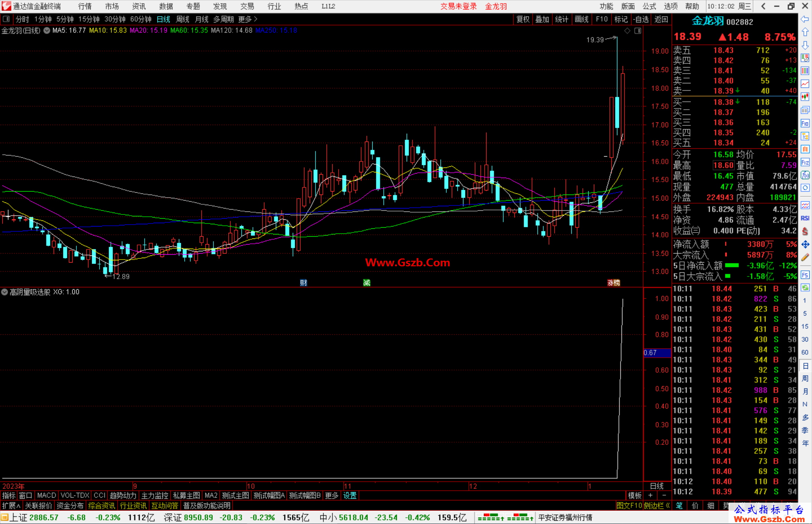Click the 复权 button
Image resolution: width=812 pixels, height=524 pixels.
point(523,19)
